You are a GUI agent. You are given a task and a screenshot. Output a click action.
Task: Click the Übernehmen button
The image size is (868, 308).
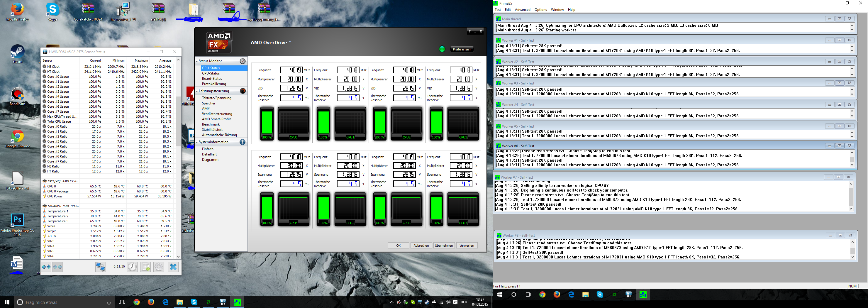(x=444, y=245)
